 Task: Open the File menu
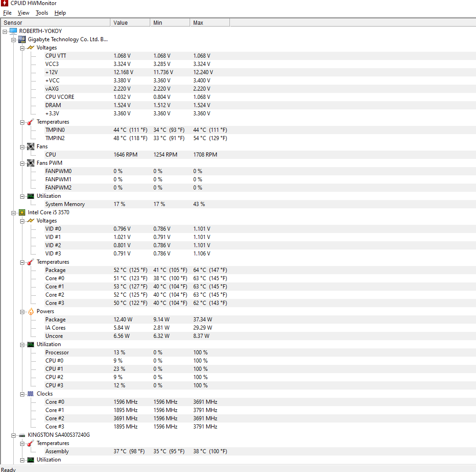7,13
